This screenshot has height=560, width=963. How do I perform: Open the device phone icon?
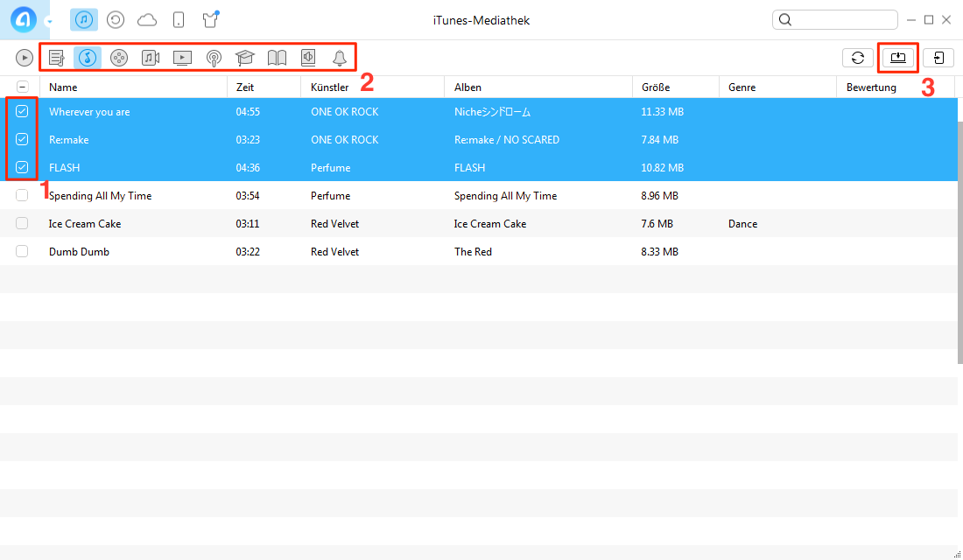coord(179,20)
